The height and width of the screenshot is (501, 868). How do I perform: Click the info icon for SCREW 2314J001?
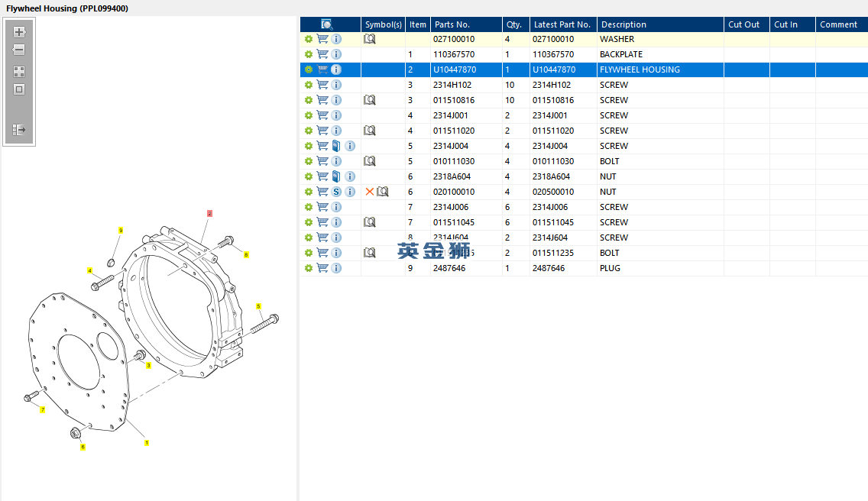[x=336, y=115]
